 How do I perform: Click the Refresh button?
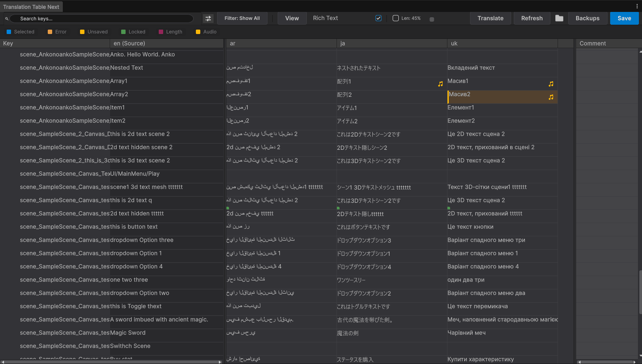pyautogui.click(x=531, y=18)
